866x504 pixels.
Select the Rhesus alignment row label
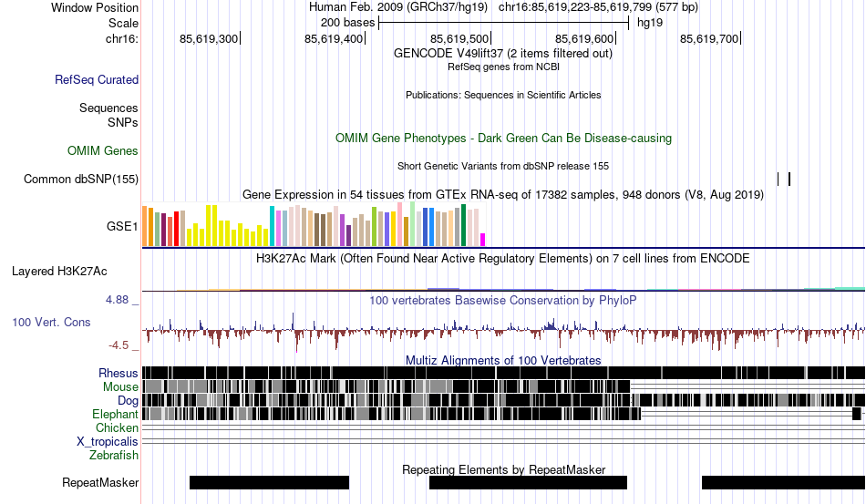pos(119,373)
